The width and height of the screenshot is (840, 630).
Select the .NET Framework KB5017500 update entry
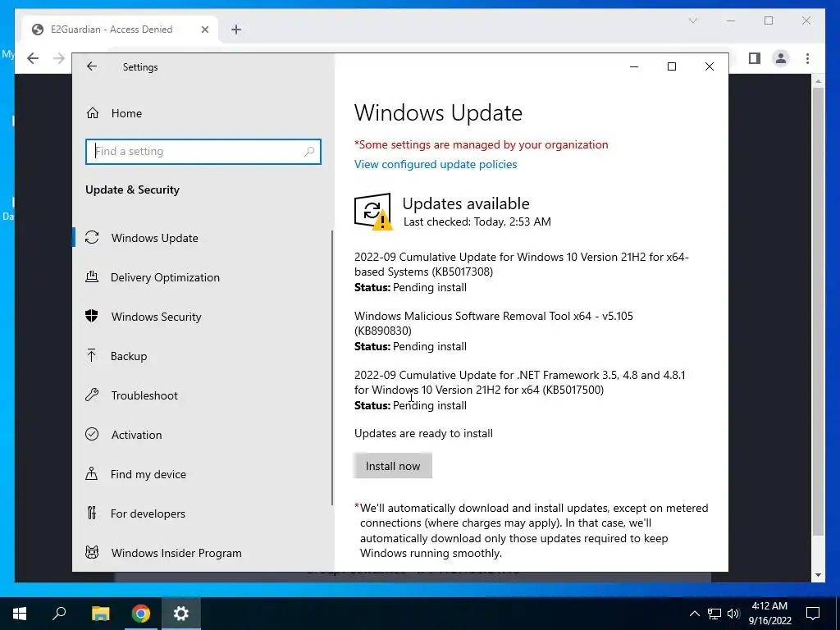[x=519, y=382]
